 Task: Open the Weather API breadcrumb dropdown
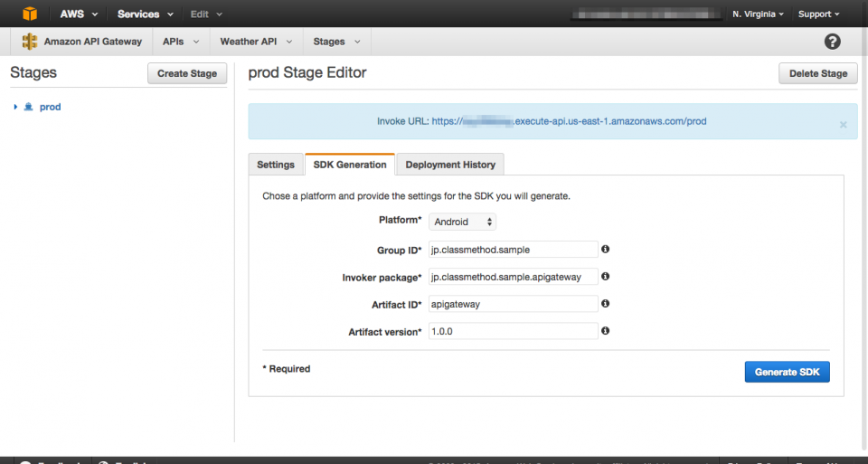pyautogui.click(x=256, y=42)
